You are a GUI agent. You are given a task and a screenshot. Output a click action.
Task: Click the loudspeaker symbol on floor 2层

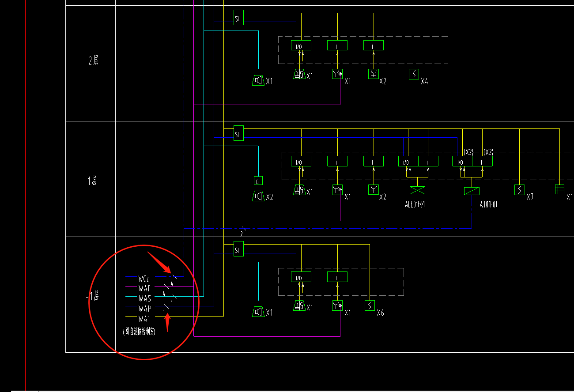pos(258,80)
